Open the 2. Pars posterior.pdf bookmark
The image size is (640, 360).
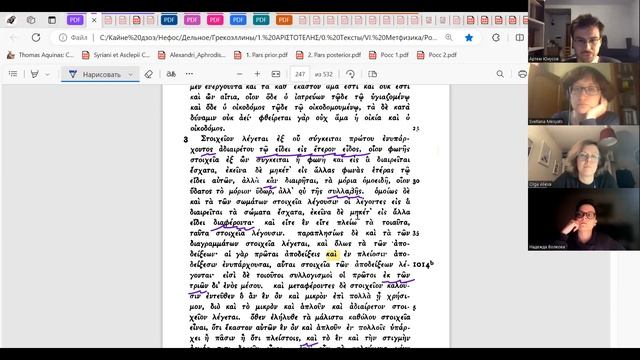pos(329,55)
